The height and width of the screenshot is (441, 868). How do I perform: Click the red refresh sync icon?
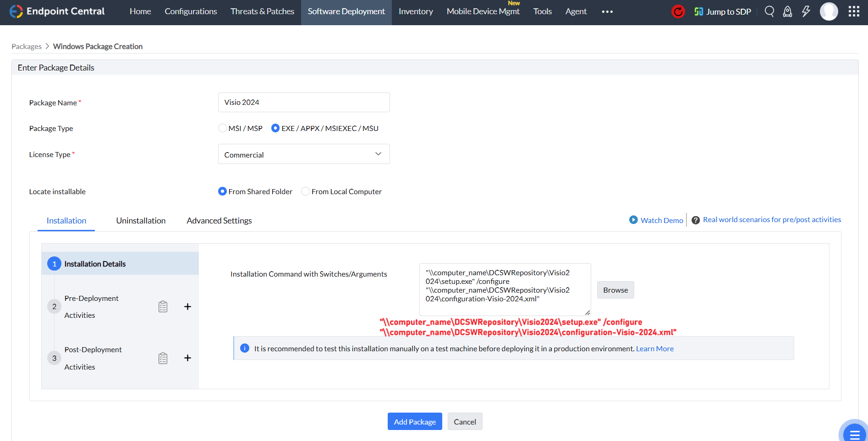pos(678,11)
